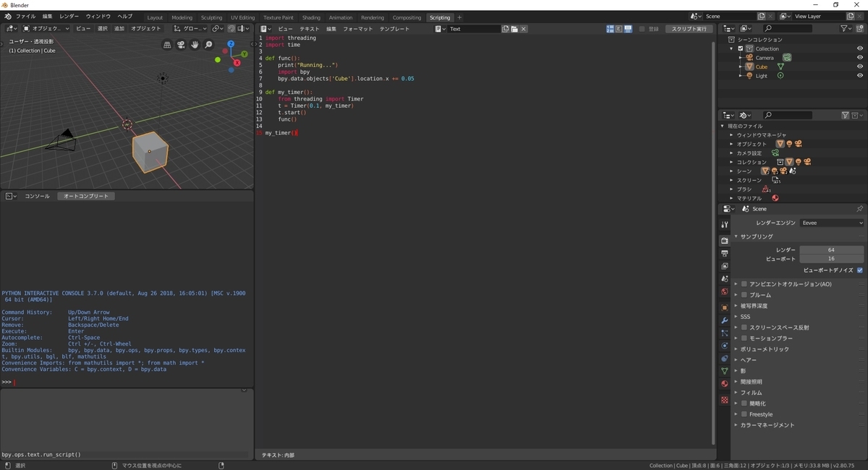Expand the 被写界深度 panel
The height and width of the screenshot is (470, 868).
tap(755, 306)
